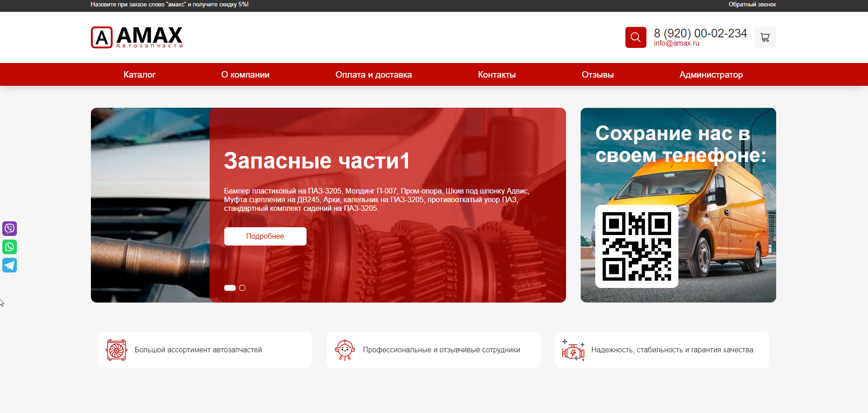868x413 pixels.
Task: Request callback via Обратный звонок link
Action: pos(752,5)
